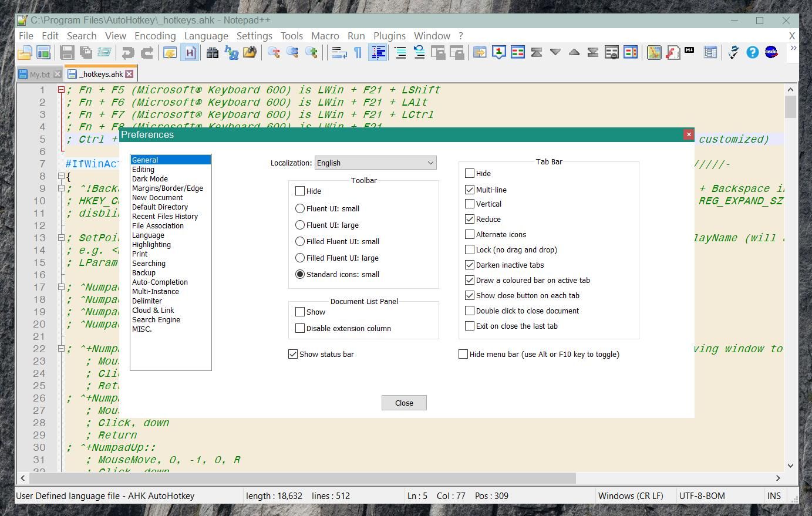The width and height of the screenshot is (812, 516).
Task: Close the My.txt tab via its X
Action: click(57, 74)
